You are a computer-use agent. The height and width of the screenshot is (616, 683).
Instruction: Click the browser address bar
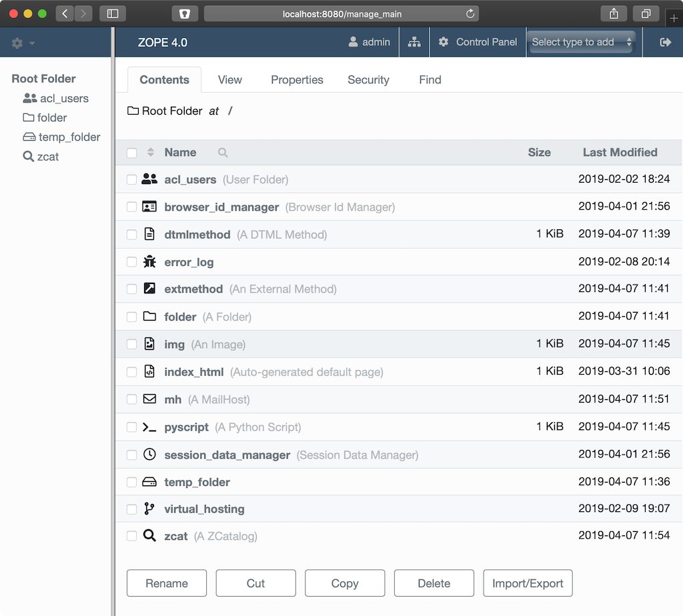341,13
